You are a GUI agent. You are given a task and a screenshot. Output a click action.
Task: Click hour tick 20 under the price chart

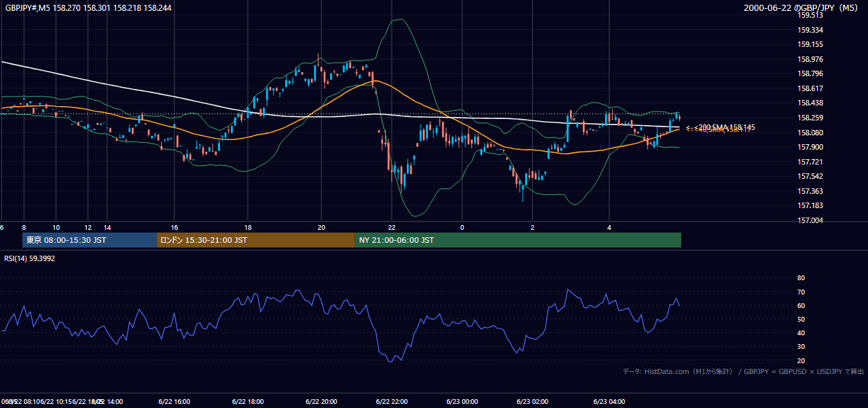click(x=321, y=227)
